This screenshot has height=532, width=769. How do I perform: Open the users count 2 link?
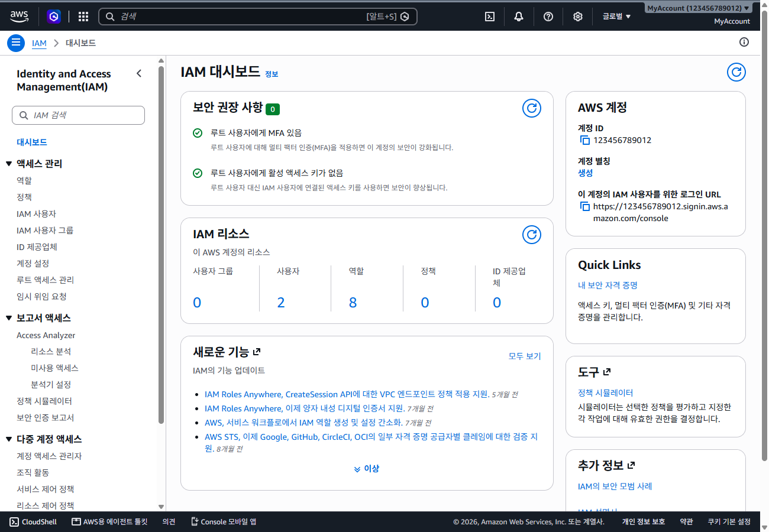[281, 303]
